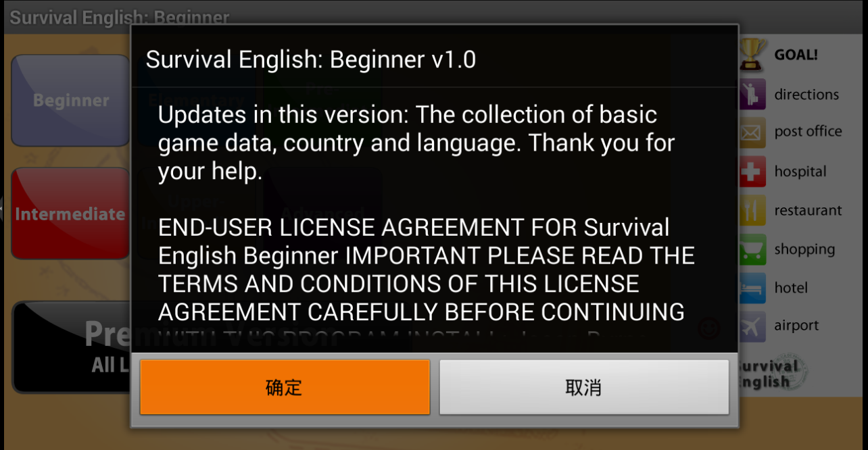
Task: Choose the restaurant fork and knife icon
Action: [x=752, y=210]
